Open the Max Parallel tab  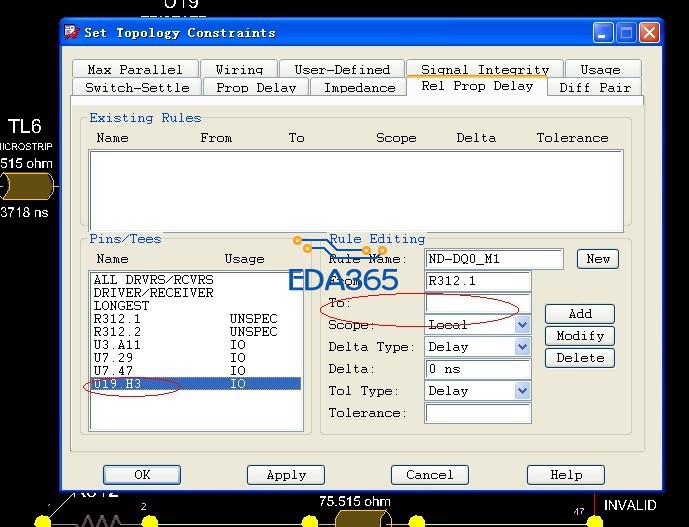click(135, 69)
